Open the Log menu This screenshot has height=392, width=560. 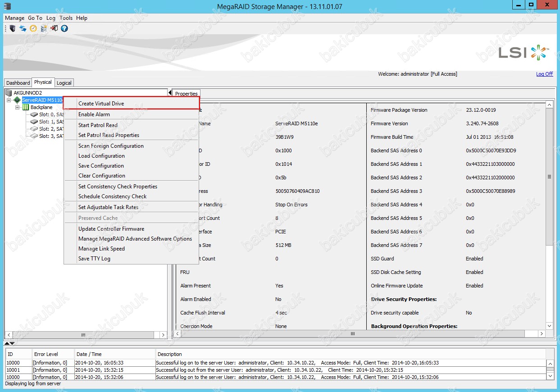pos(51,18)
